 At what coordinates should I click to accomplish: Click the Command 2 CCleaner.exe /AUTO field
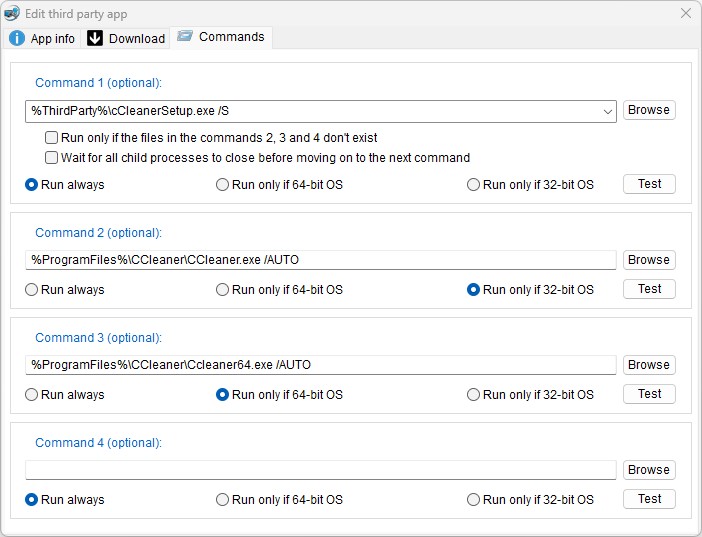click(x=321, y=260)
